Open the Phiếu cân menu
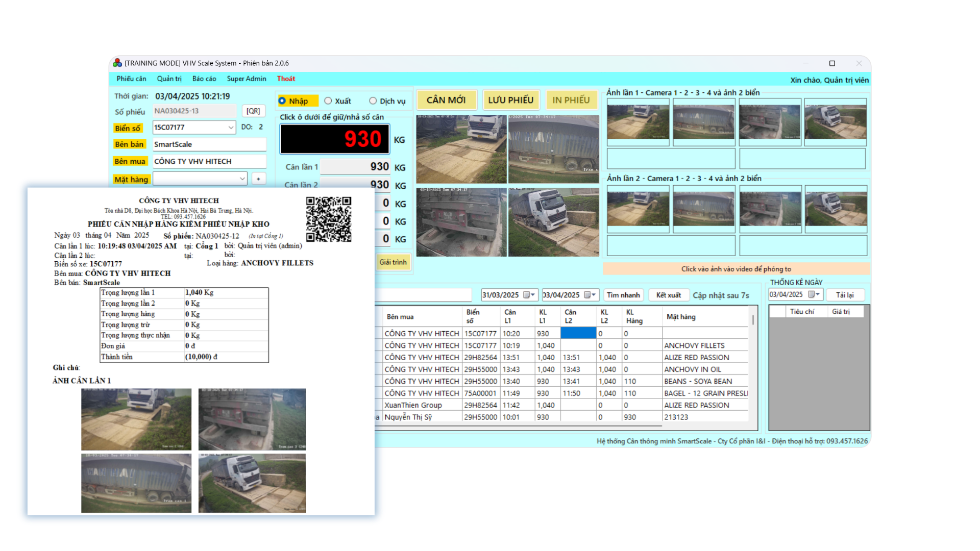 point(131,79)
